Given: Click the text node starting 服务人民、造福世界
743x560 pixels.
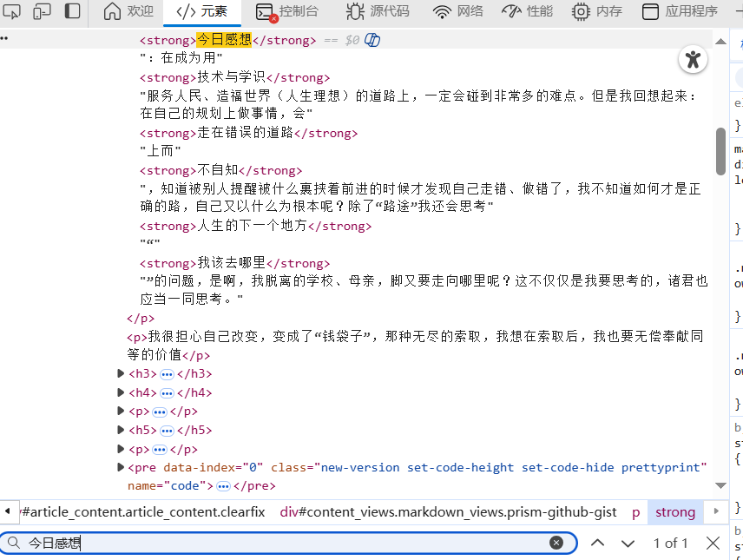Looking at the screenshot, I should [x=419, y=105].
